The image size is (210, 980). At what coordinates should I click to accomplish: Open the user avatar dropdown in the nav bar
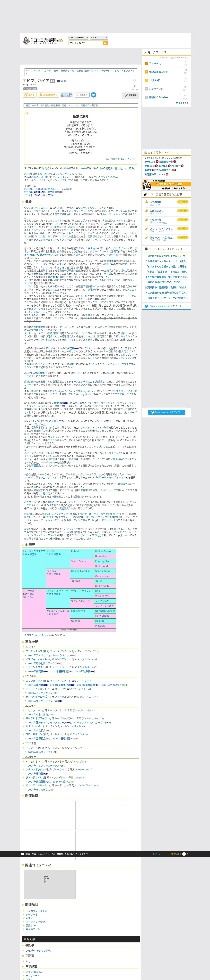[x=185, y=854]
